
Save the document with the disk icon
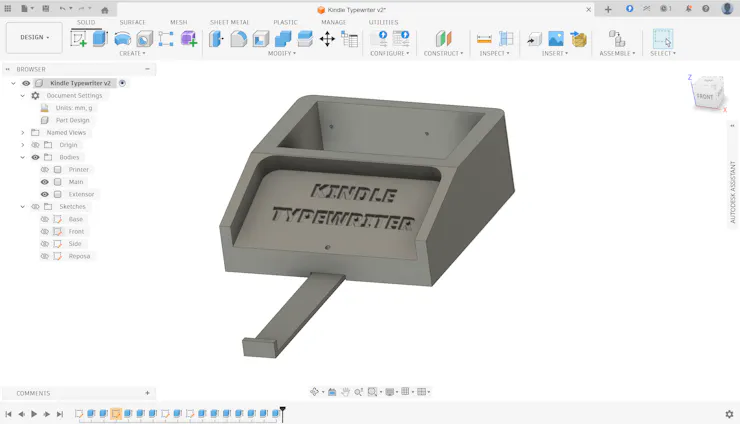coord(46,8)
